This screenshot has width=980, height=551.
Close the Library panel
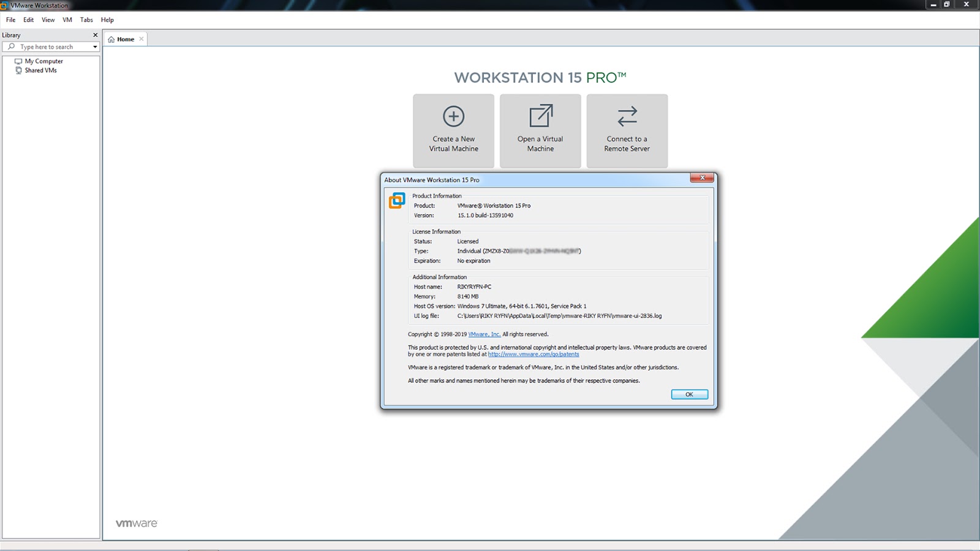96,35
